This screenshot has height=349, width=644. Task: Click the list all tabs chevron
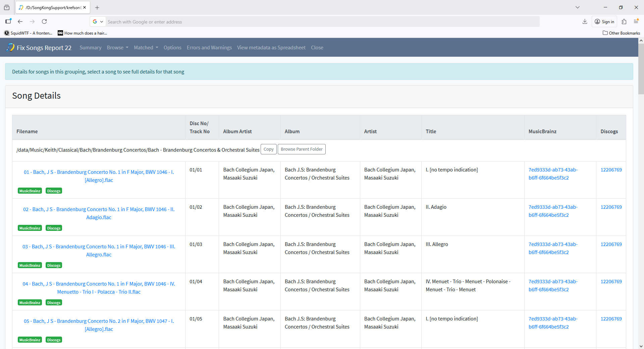pos(578,7)
